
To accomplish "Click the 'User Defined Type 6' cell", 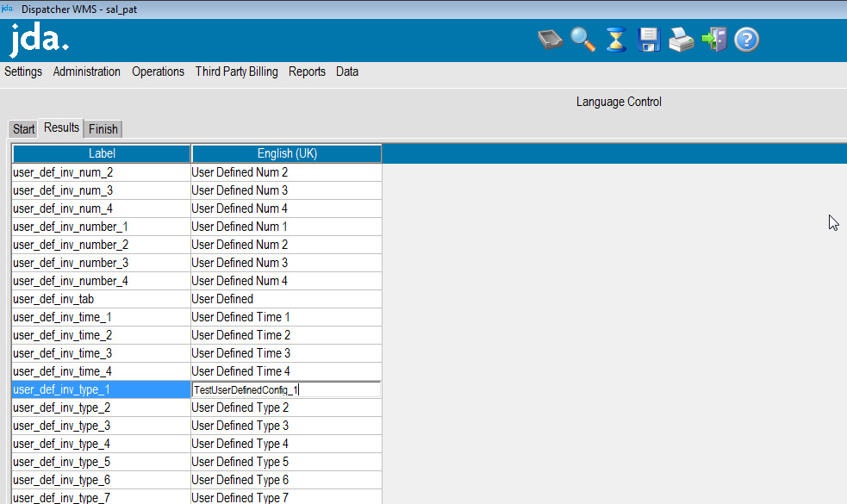I will 286,480.
